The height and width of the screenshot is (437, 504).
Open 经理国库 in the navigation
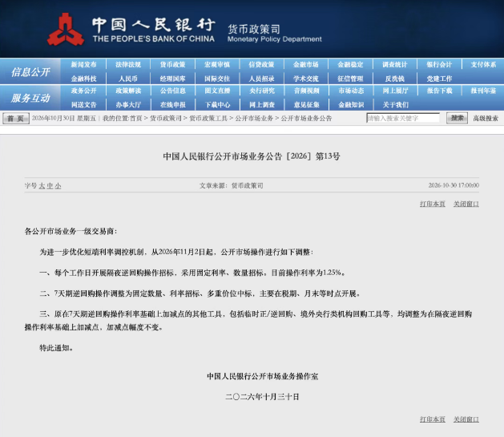172,79
